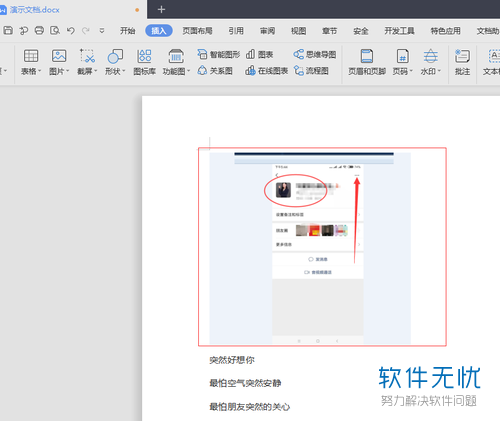Redo the last undone action
The width and height of the screenshot is (500, 421).
pos(86,31)
